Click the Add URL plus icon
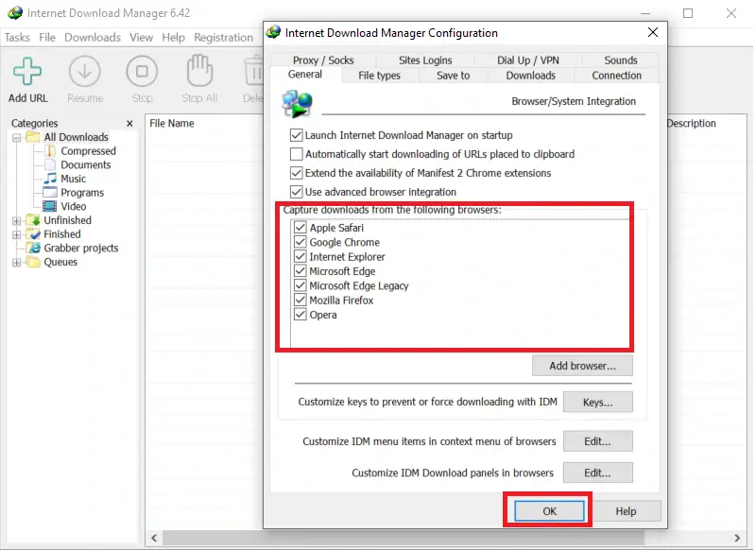Image resolution: width=756 pixels, height=550 pixels. [x=27, y=72]
